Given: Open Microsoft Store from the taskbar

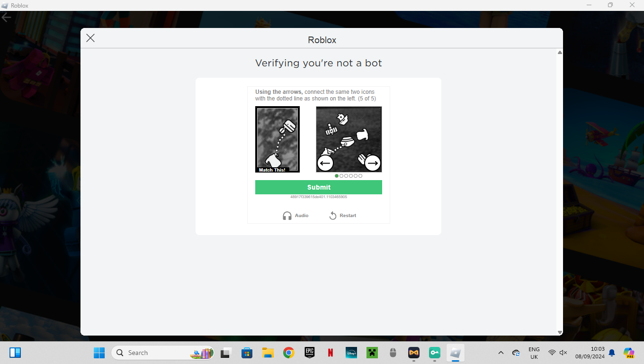Looking at the screenshot, I should point(247,353).
